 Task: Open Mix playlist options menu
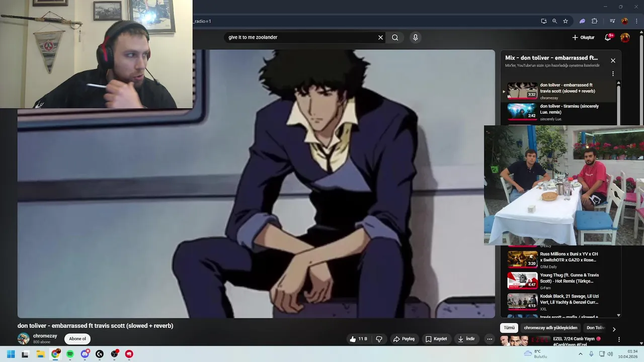[x=613, y=73]
